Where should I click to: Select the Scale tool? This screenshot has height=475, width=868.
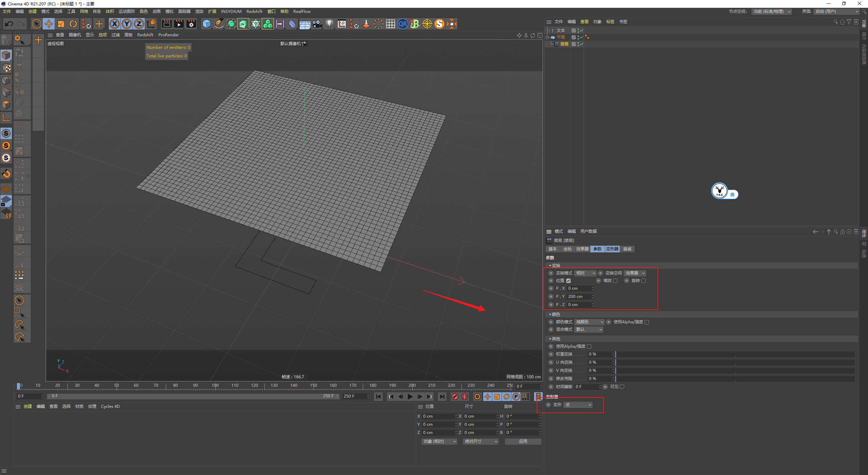[x=61, y=24]
